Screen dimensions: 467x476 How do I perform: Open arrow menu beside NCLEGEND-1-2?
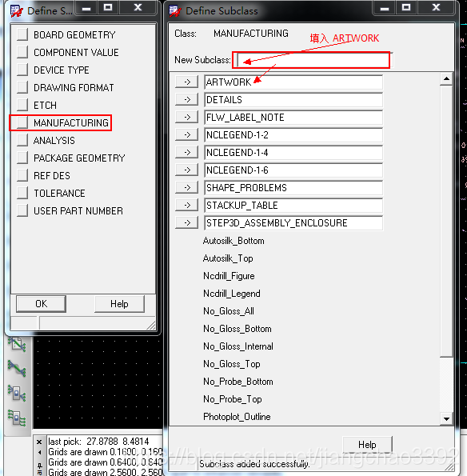click(187, 134)
